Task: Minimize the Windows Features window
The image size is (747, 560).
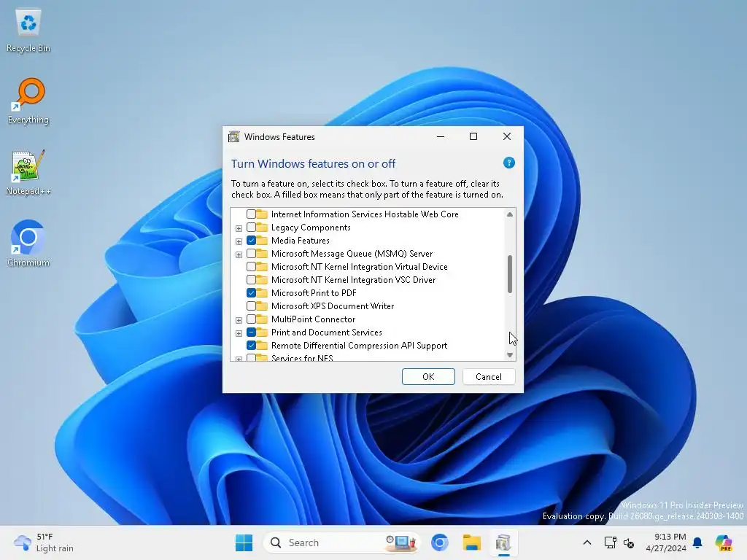Action: 441,136
